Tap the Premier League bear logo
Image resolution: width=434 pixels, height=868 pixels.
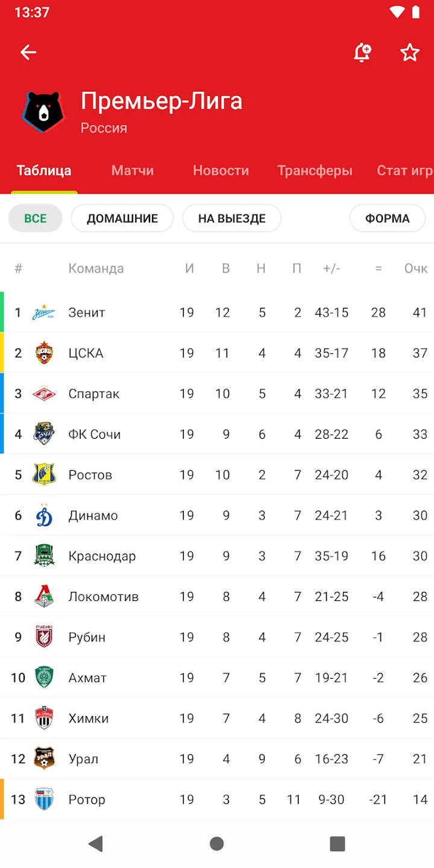click(43, 112)
